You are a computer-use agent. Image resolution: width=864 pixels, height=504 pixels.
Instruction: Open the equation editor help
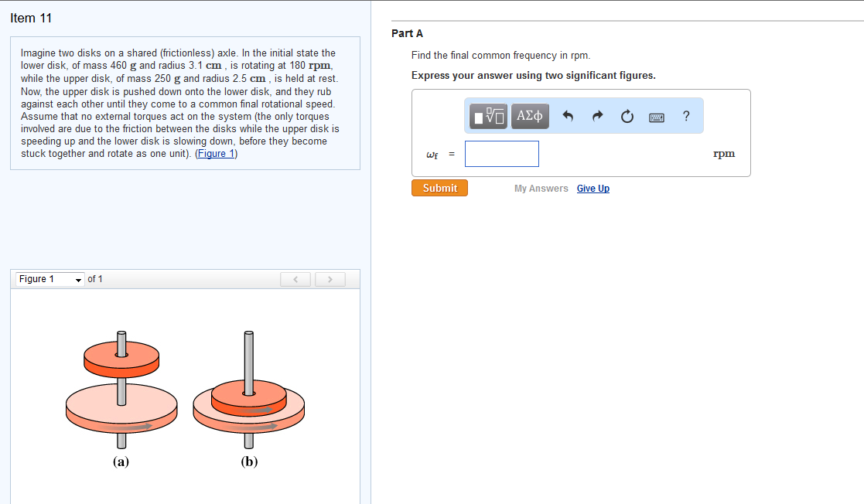pyautogui.click(x=685, y=116)
